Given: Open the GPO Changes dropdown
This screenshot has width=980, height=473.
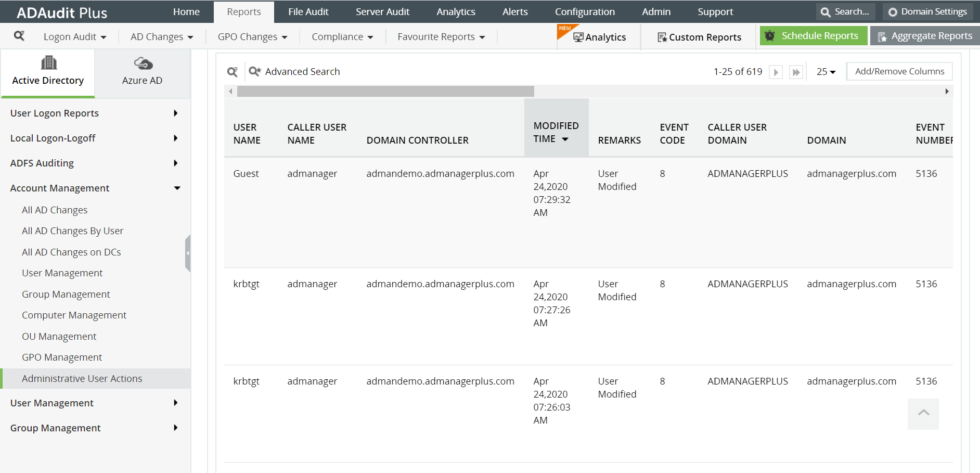Looking at the screenshot, I should coord(252,36).
